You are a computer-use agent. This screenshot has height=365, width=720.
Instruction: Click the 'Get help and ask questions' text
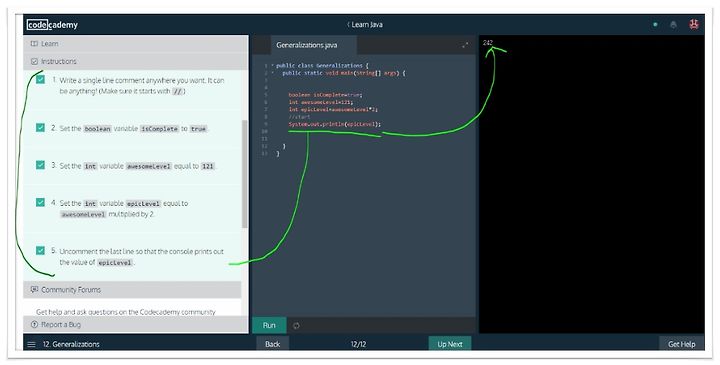126,312
